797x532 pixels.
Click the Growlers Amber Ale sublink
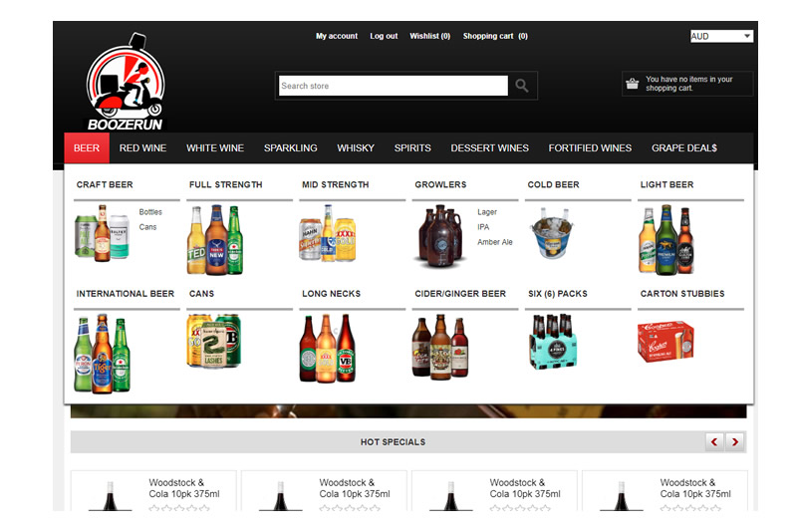pyautogui.click(x=494, y=242)
